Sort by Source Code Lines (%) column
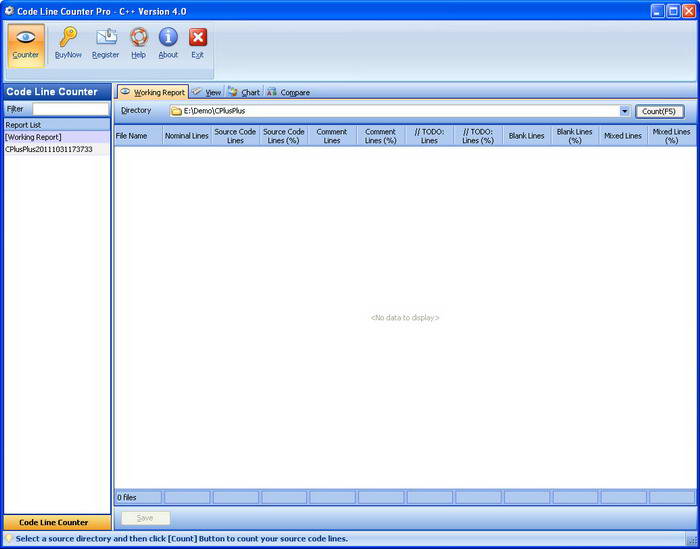Screen dimensions: 700x549 click(284, 136)
